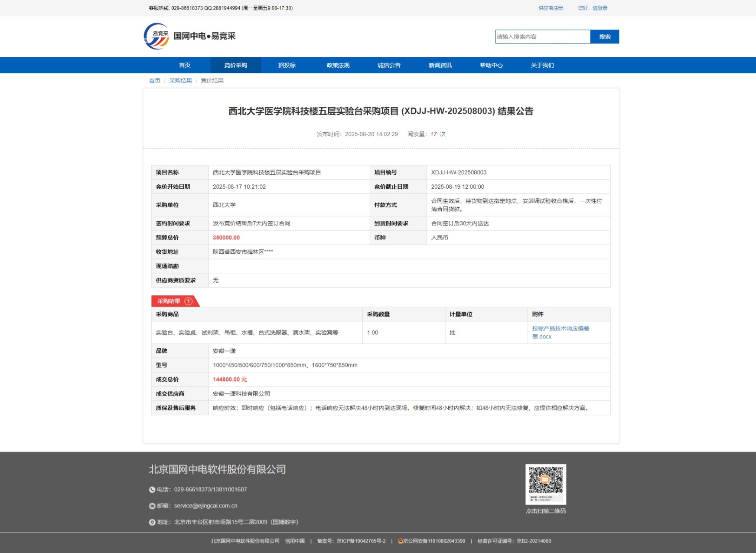Go to the 招投标 navigation section

pos(287,65)
